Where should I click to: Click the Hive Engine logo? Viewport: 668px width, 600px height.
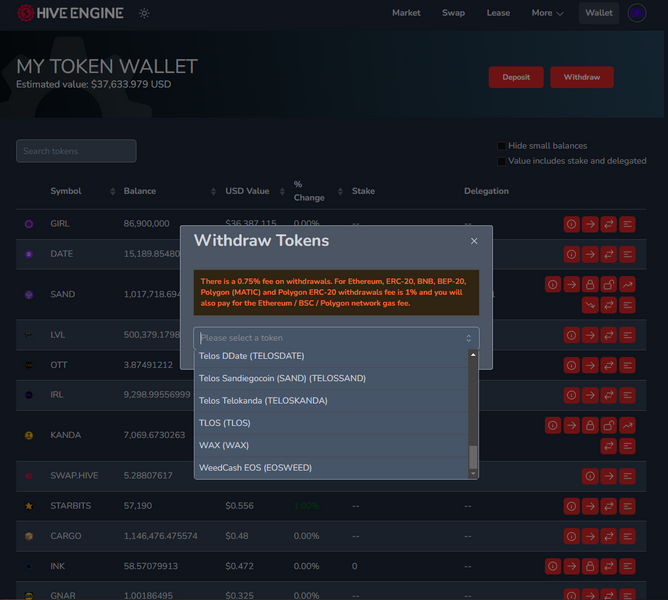pos(71,13)
